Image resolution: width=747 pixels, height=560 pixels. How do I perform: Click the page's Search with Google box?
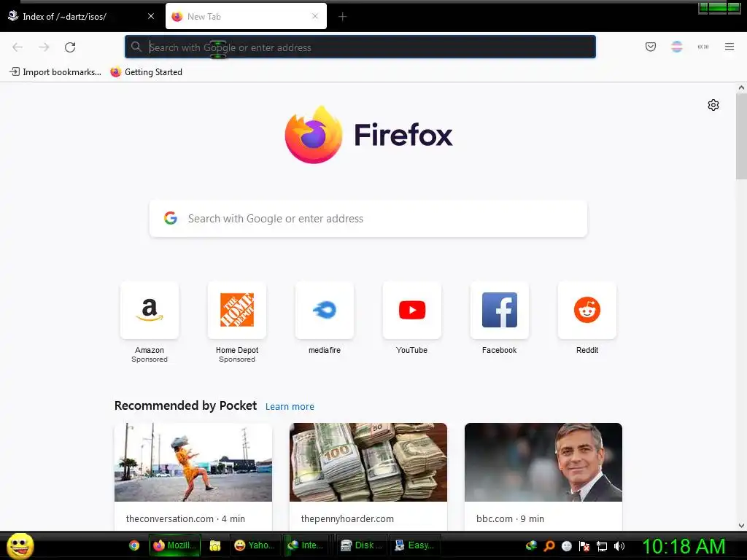click(368, 219)
